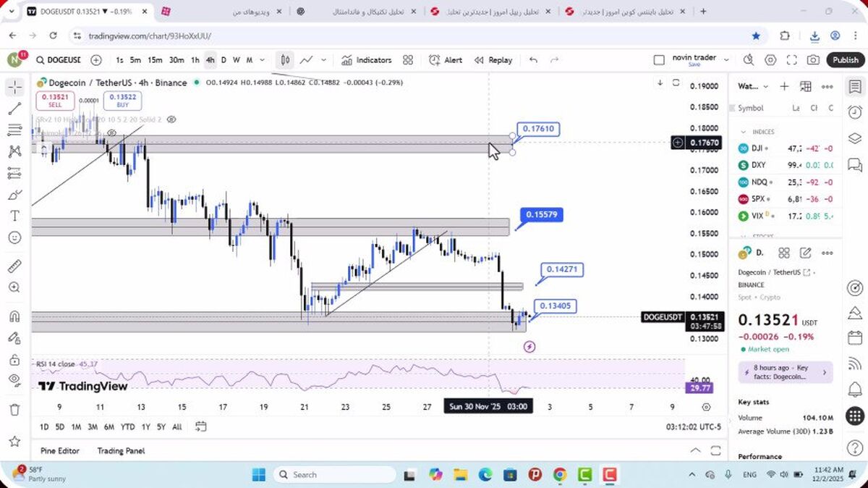The image size is (868, 488).
Task: Select the 4h timeframe
Action: [x=210, y=60]
